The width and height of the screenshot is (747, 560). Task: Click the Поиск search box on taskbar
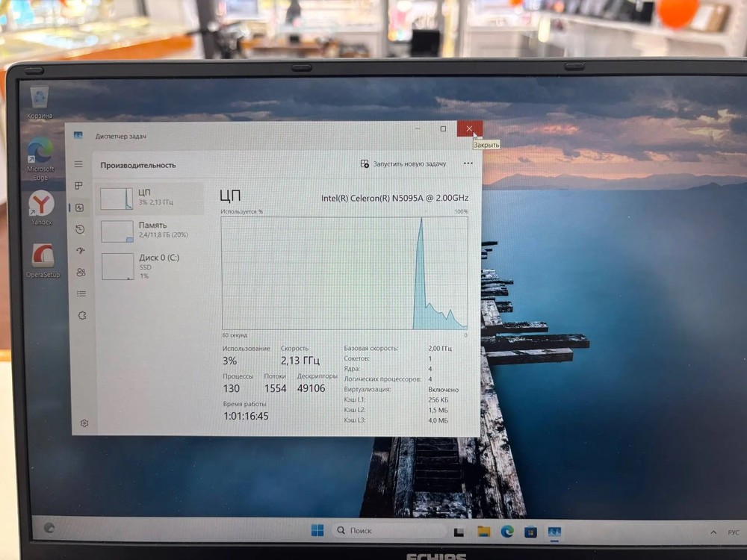(x=388, y=530)
